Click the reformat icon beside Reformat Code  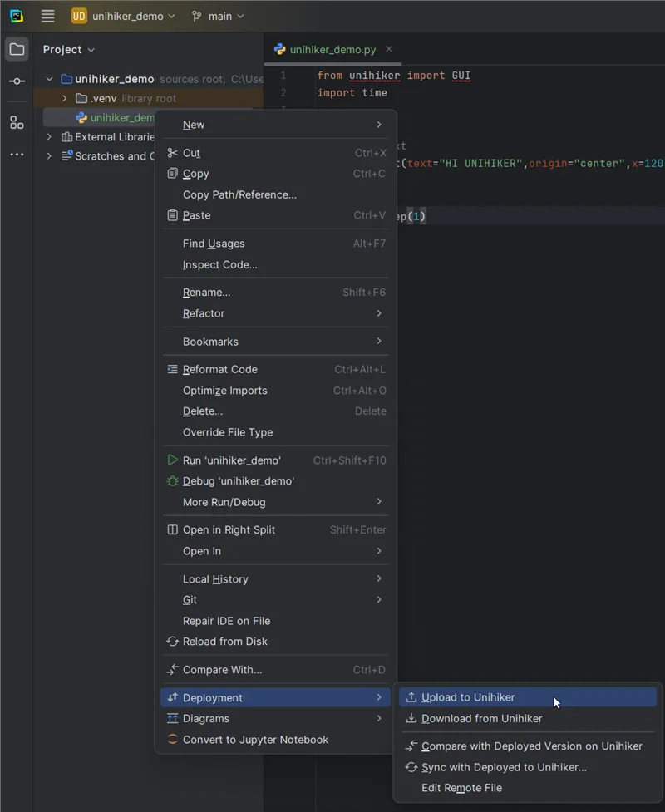click(x=172, y=369)
